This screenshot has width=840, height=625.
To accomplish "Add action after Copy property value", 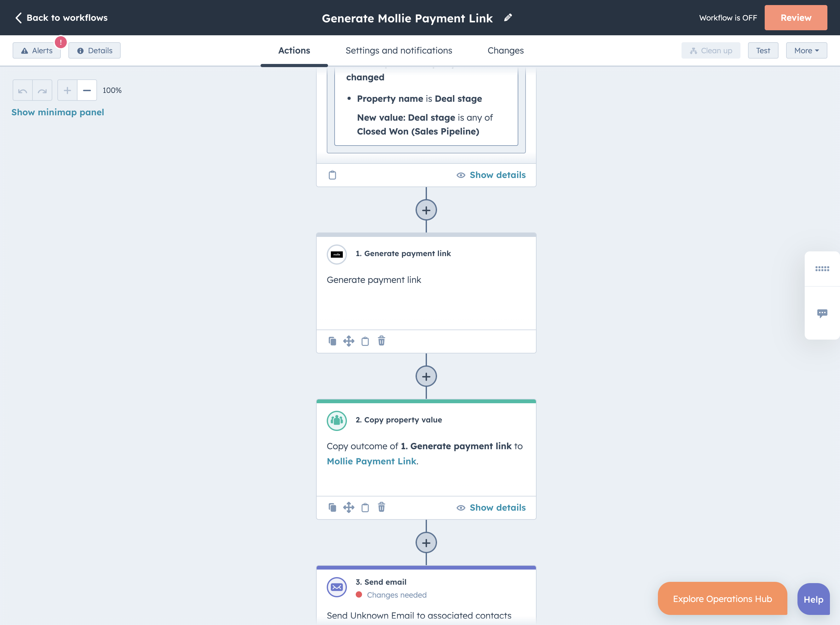I will (426, 543).
